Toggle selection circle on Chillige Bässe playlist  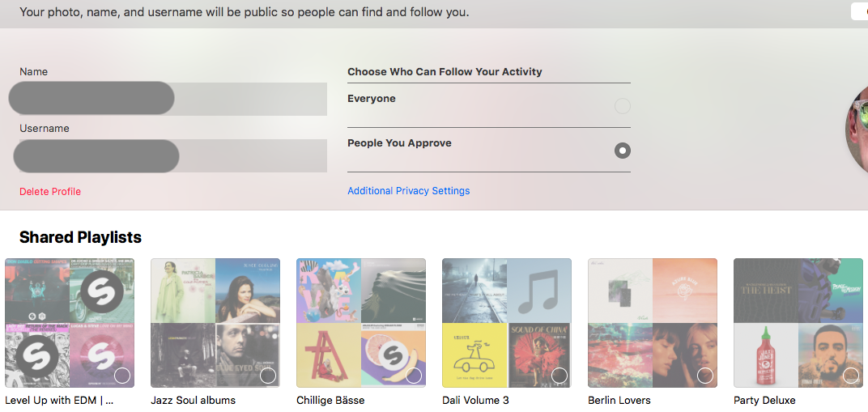pyautogui.click(x=414, y=376)
